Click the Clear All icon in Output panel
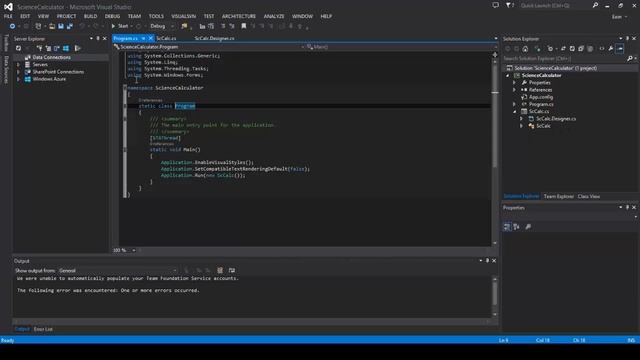This screenshot has width=640, height=360. click(220, 270)
